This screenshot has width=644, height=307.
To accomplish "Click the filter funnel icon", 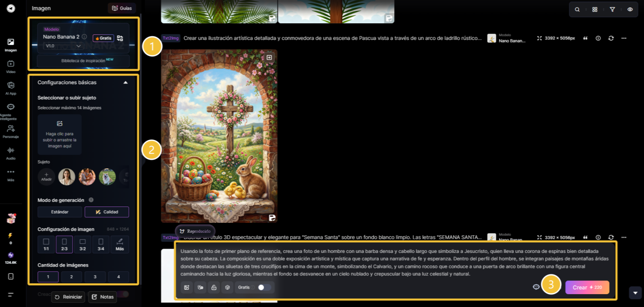I will [x=612, y=9].
